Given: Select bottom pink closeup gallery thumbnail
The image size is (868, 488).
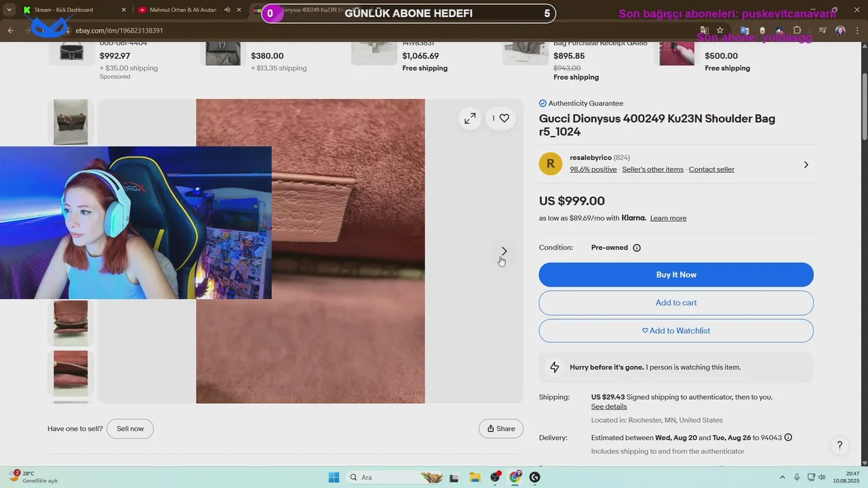Looking at the screenshot, I should [x=71, y=373].
